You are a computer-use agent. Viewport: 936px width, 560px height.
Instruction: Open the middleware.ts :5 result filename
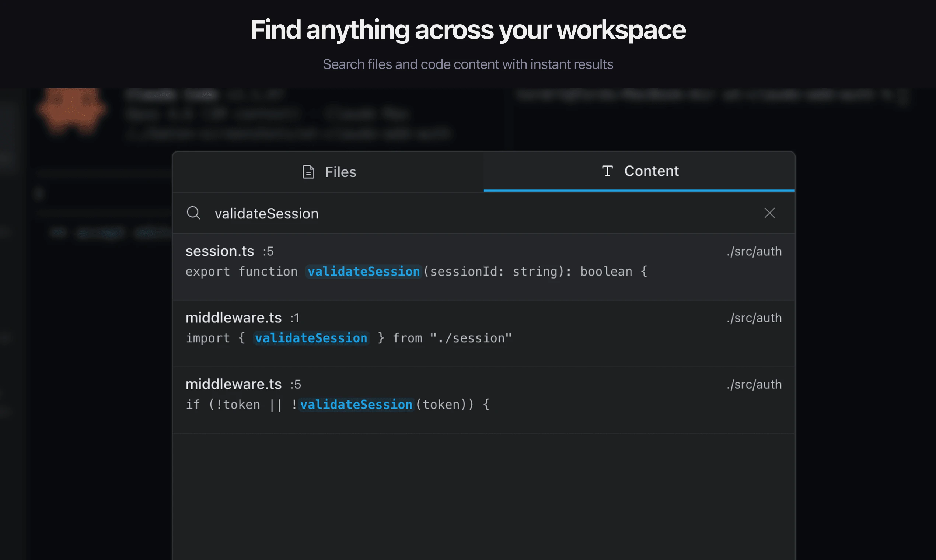[x=233, y=384]
